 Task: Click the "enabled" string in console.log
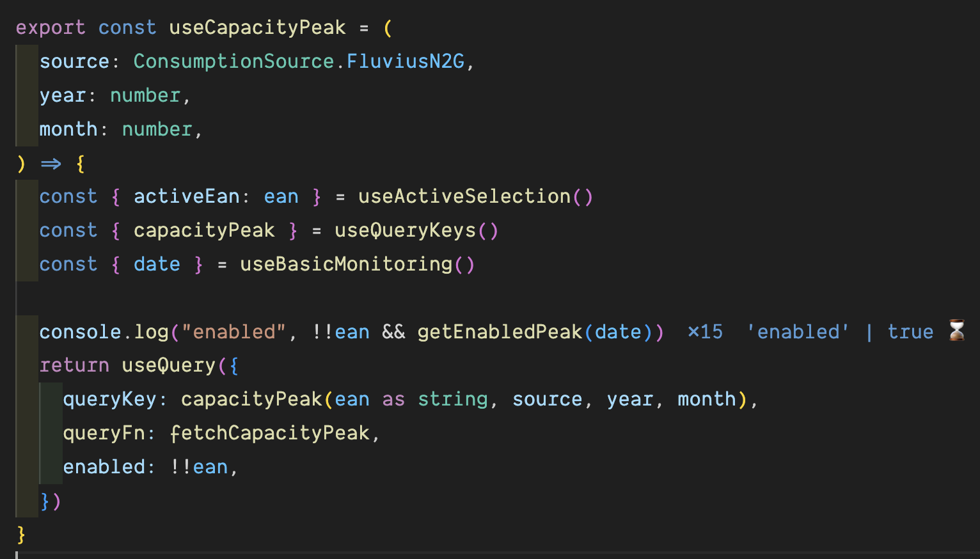pos(233,332)
